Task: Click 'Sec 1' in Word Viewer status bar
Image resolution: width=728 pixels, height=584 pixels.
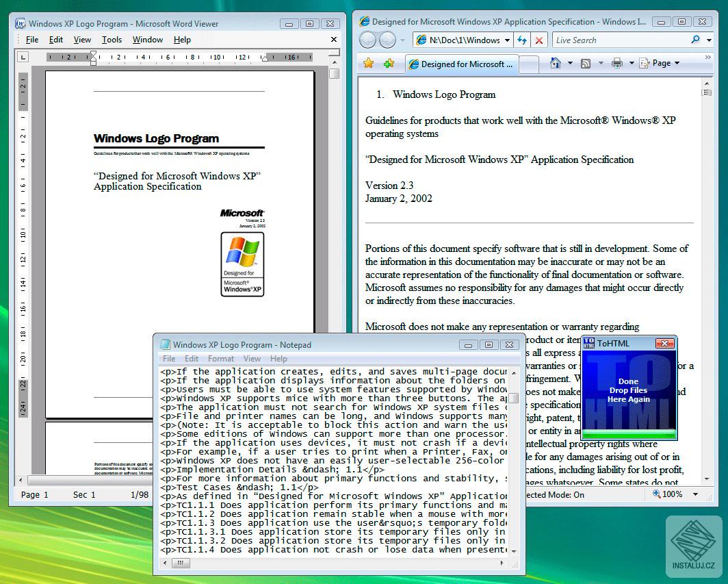Action: coord(84,495)
